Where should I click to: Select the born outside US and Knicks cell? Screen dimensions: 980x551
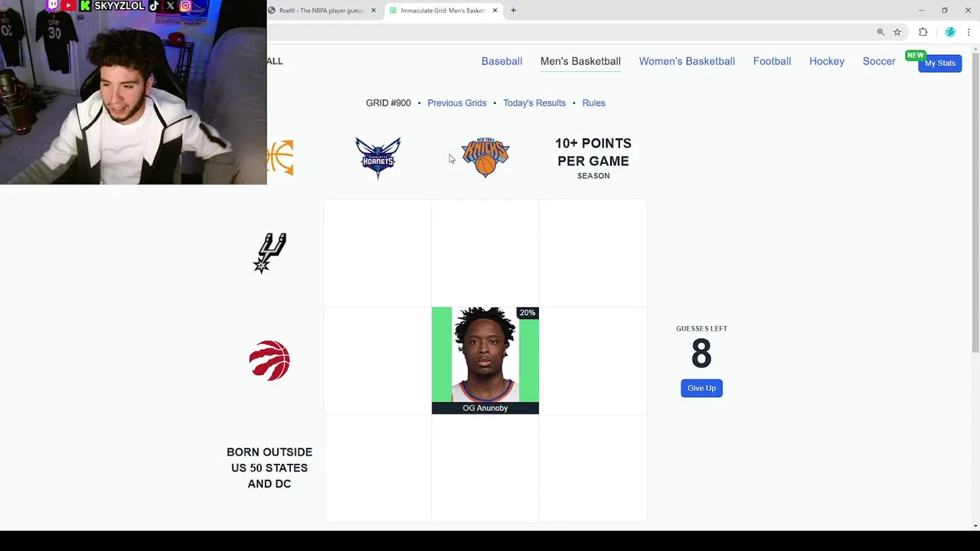click(x=485, y=468)
